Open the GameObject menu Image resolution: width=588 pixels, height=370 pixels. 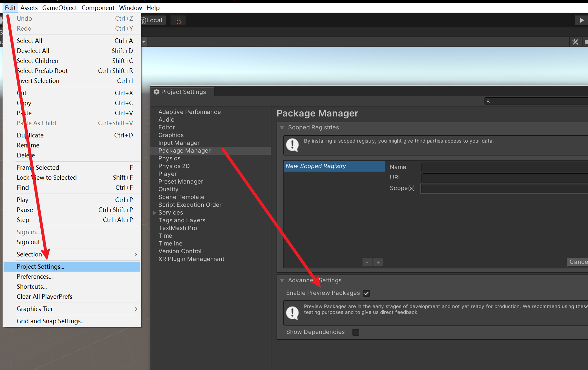pos(59,8)
